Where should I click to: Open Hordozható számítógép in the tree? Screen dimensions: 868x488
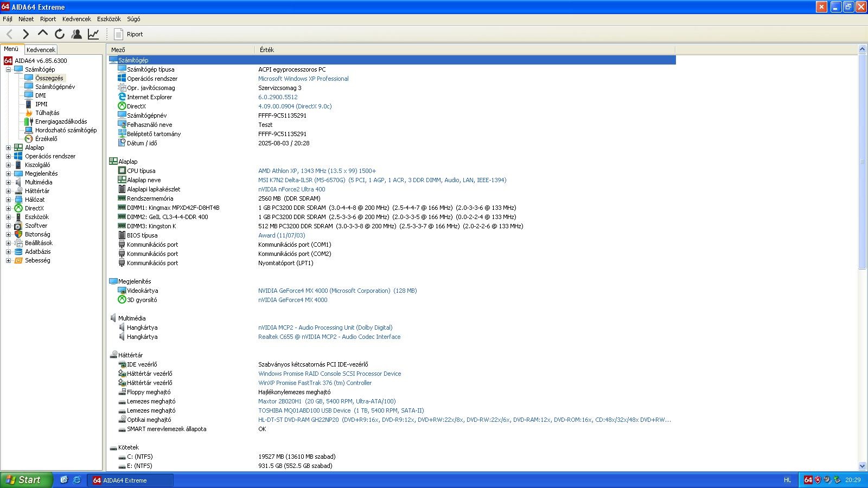click(x=66, y=130)
